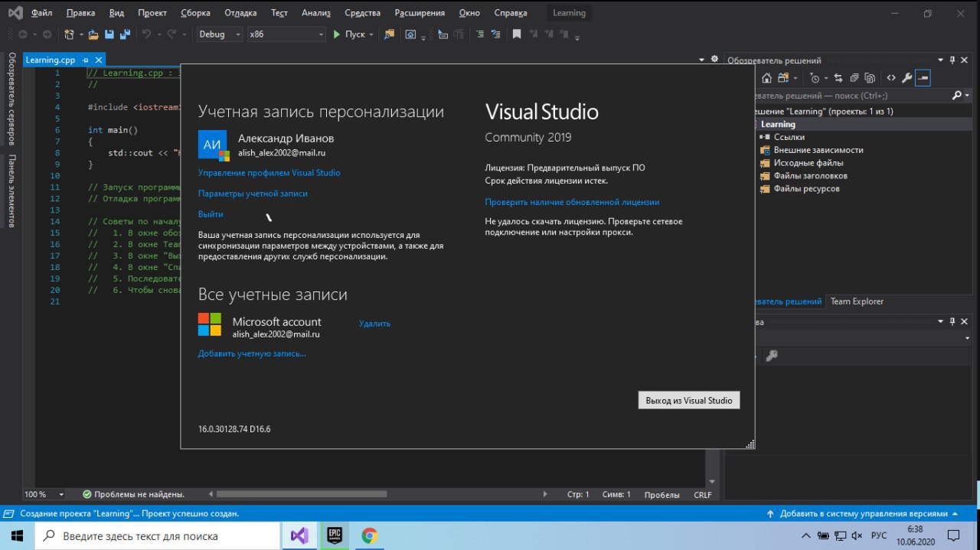Open Chrome from the taskbar

[x=369, y=535]
